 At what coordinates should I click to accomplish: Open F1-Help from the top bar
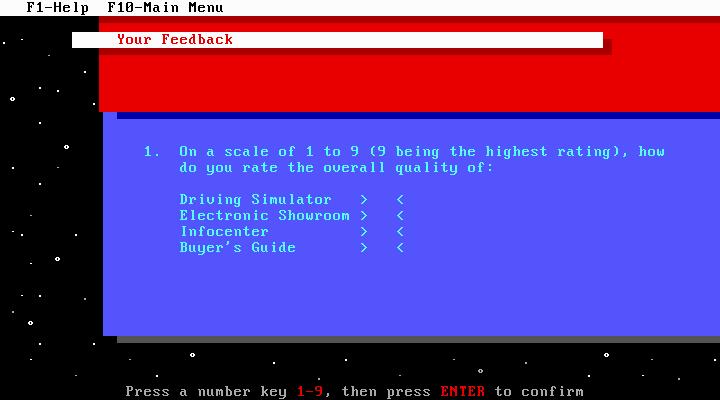[57, 8]
